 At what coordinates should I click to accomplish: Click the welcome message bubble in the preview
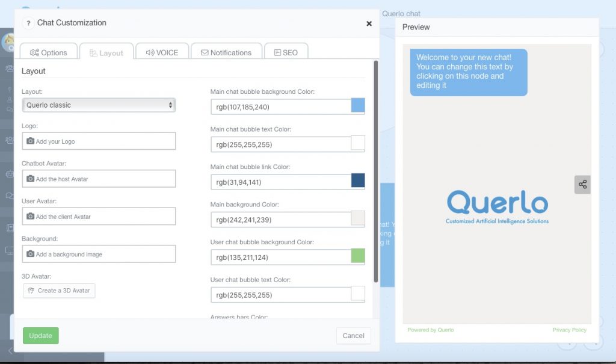point(469,72)
